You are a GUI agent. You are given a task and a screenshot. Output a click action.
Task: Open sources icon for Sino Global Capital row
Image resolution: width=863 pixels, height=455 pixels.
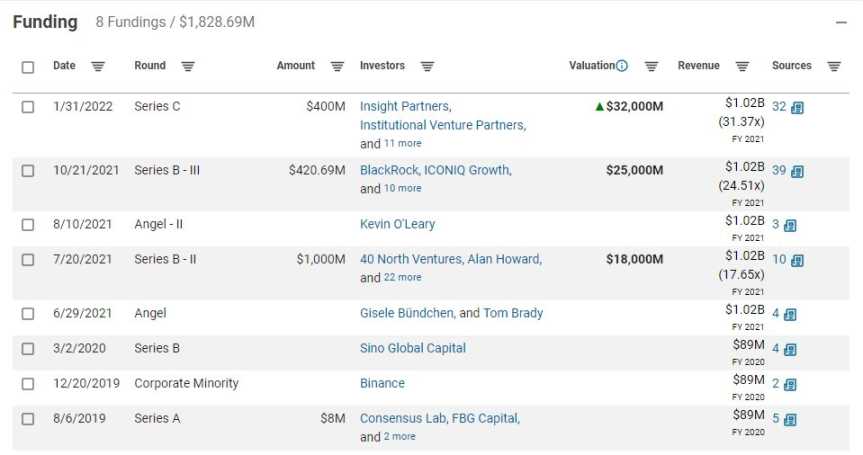pyautogui.click(x=790, y=350)
